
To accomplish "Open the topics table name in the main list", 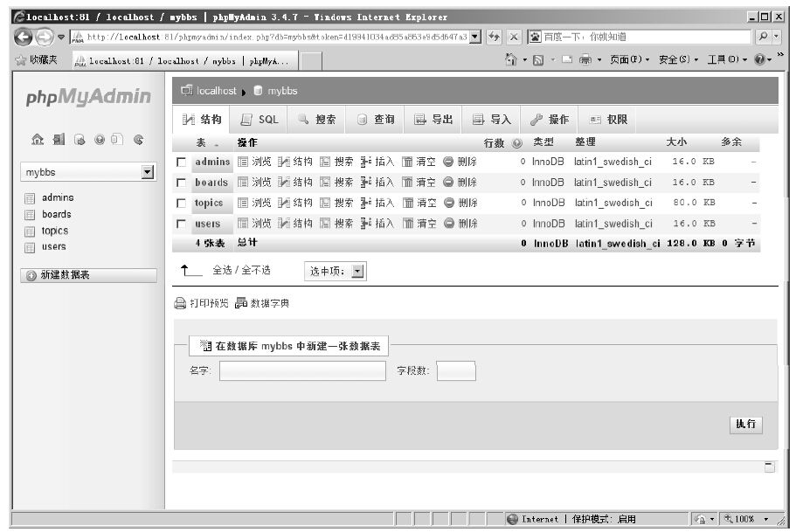I will pos(209,203).
